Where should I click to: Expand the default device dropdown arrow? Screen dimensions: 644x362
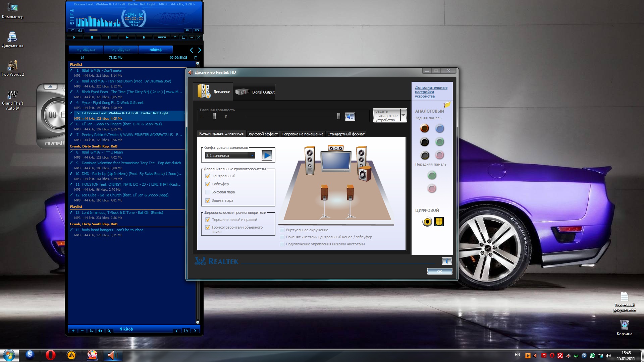click(x=403, y=115)
